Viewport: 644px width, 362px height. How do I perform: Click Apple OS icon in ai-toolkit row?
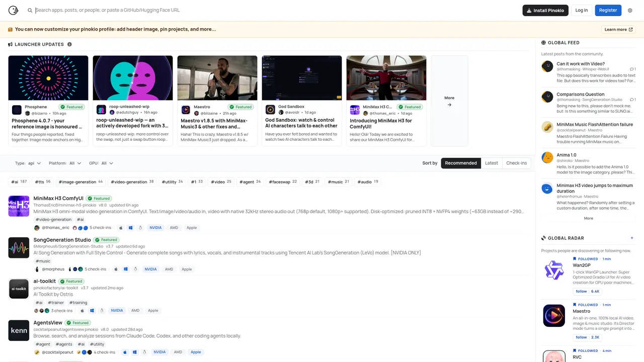(x=83, y=310)
